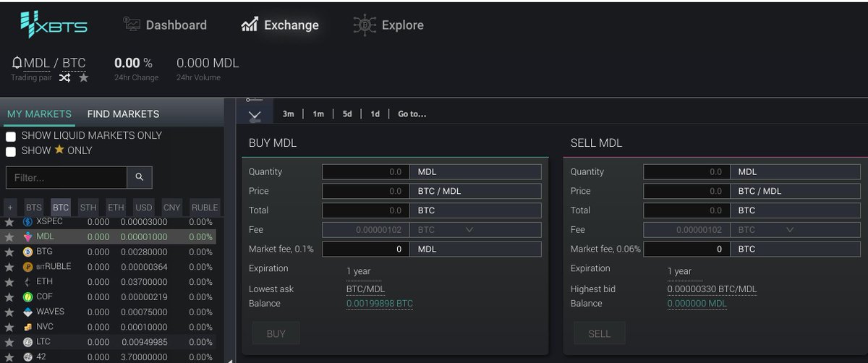Star the MDL / BTC trading pair
868x363 pixels.
84,77
